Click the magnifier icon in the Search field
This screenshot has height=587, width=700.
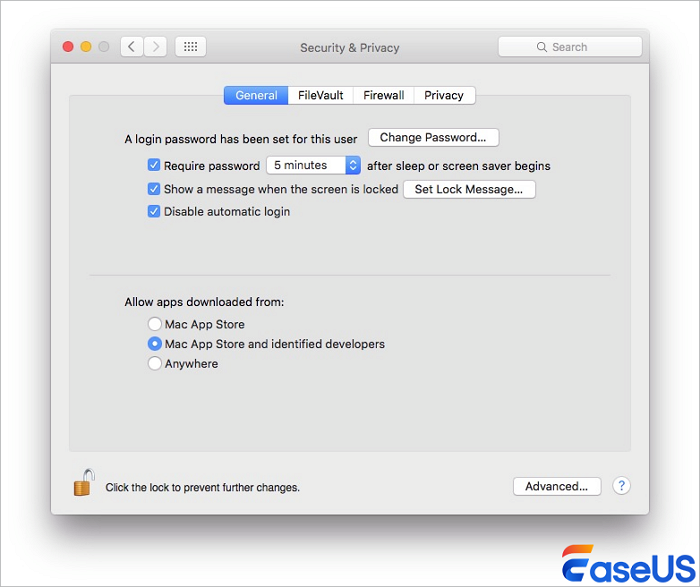542,47
